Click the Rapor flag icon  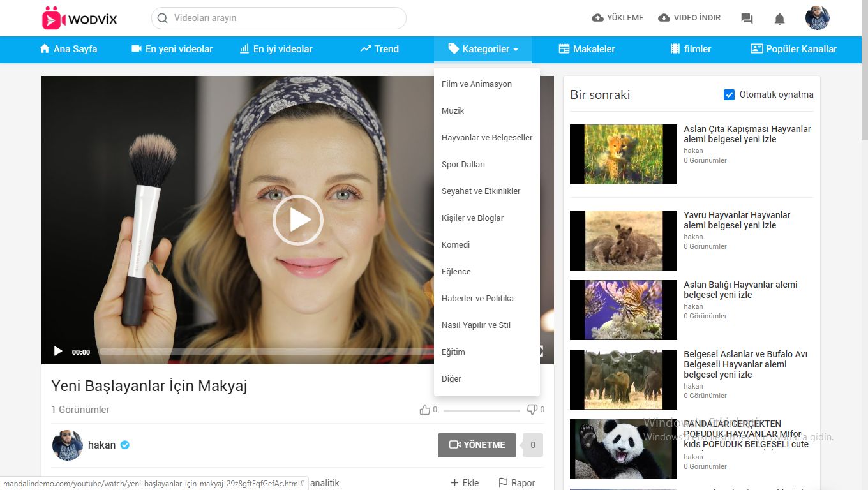click(503, 483)
